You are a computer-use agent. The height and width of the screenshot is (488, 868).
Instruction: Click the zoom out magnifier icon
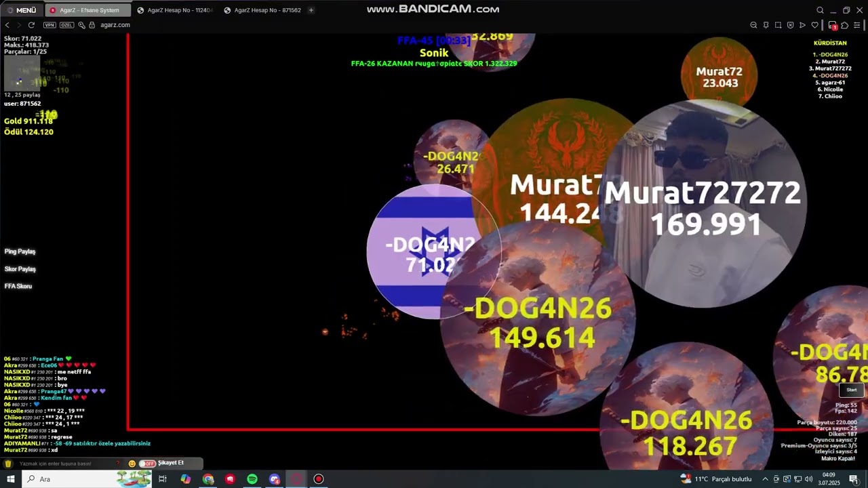click(753, 25)
